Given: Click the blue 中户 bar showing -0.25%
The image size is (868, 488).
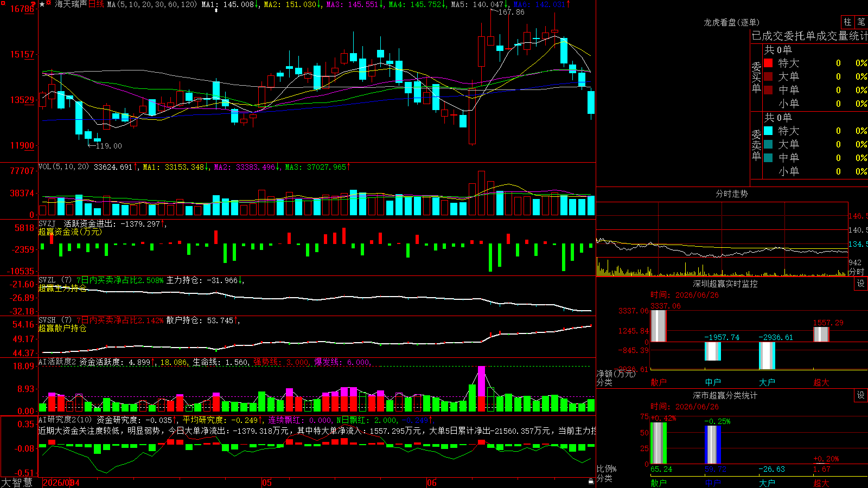Looking at the screenshot, I should click(x=713, y=445).
